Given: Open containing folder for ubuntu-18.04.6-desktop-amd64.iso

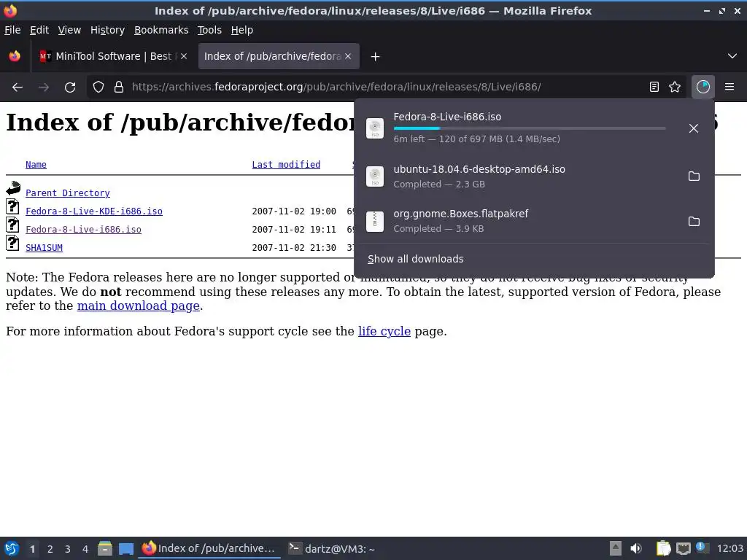Looking at the screenshot, I should pos(694,176).
